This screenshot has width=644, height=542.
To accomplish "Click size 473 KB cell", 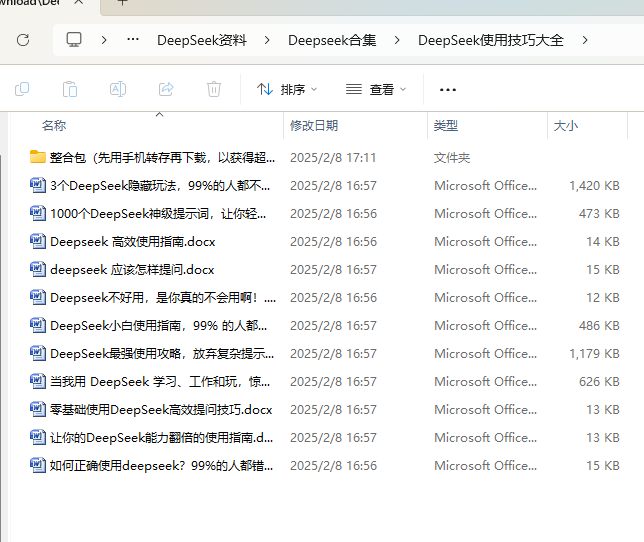I will click(599, 214).
